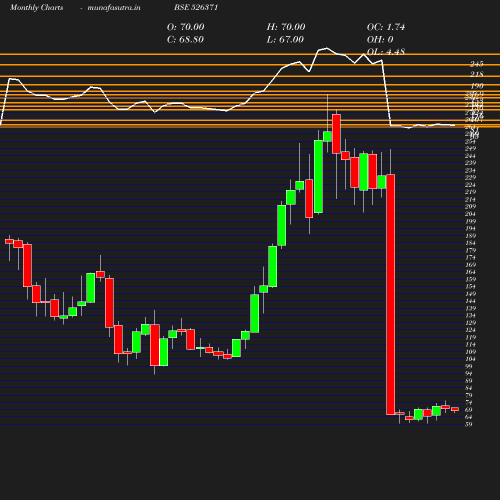This screenshot has width=500, height=500.
Task: Click the 190 label on the upper axis
Action: coord(477,86)
